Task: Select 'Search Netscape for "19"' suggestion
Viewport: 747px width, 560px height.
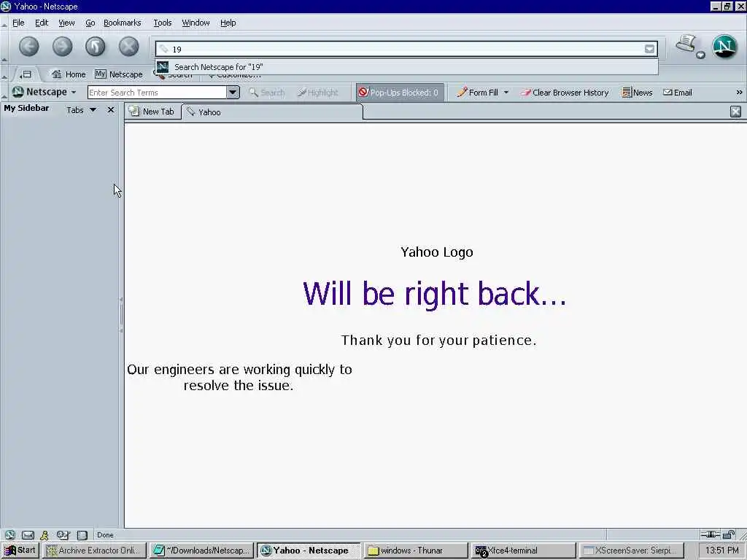Action: pyautogui.click(x=406, y=67)
